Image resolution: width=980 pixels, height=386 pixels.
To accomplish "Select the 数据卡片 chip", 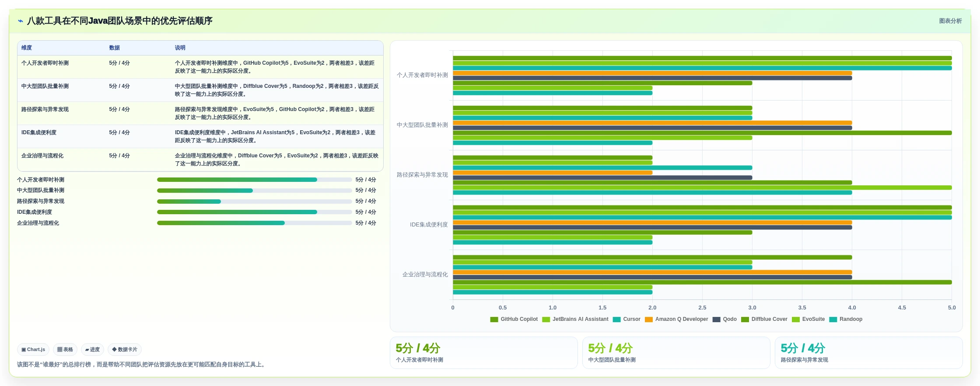I will [x=125, y=350].
